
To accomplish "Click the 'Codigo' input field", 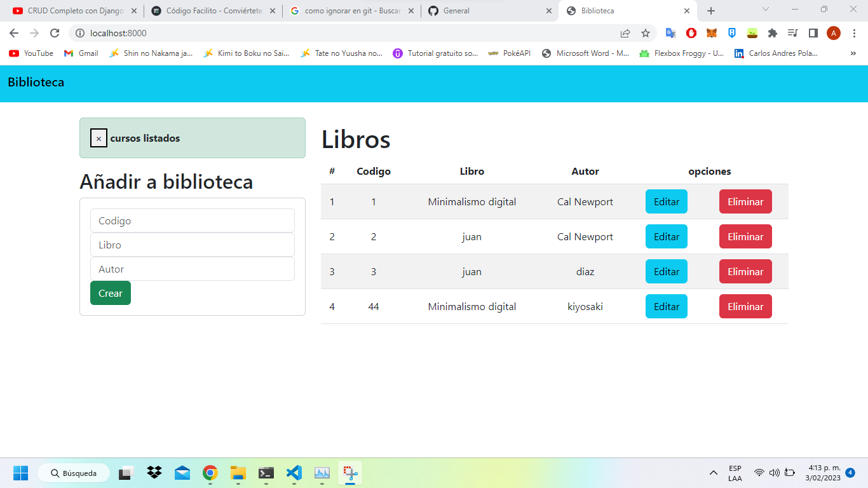I will [193, 220].
